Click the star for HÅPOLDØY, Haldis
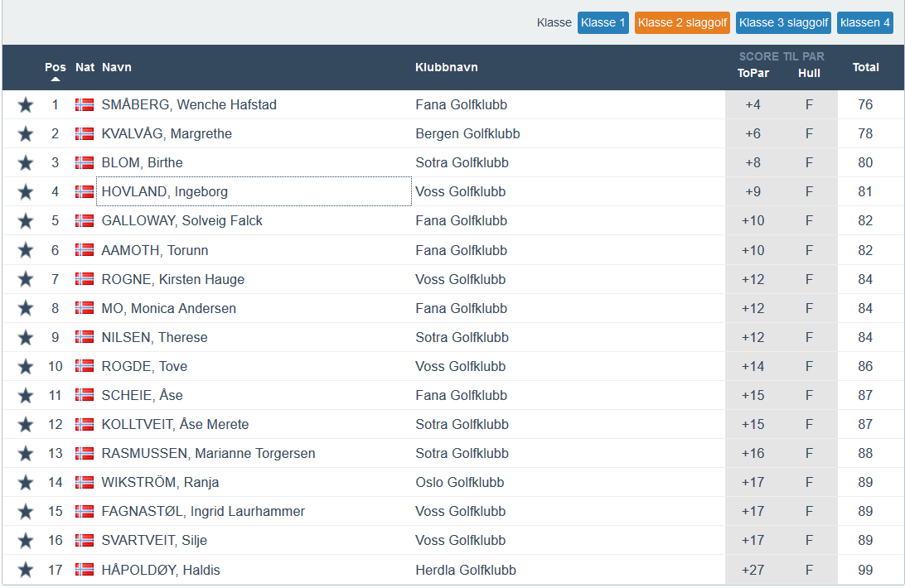Screen dimensions: 905x588 click(26, 570)
